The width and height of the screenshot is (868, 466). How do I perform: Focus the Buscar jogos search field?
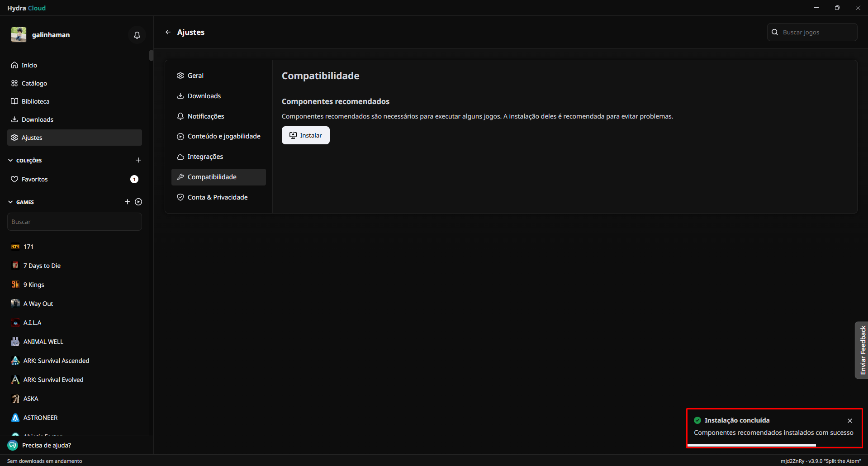pos(816,32)
